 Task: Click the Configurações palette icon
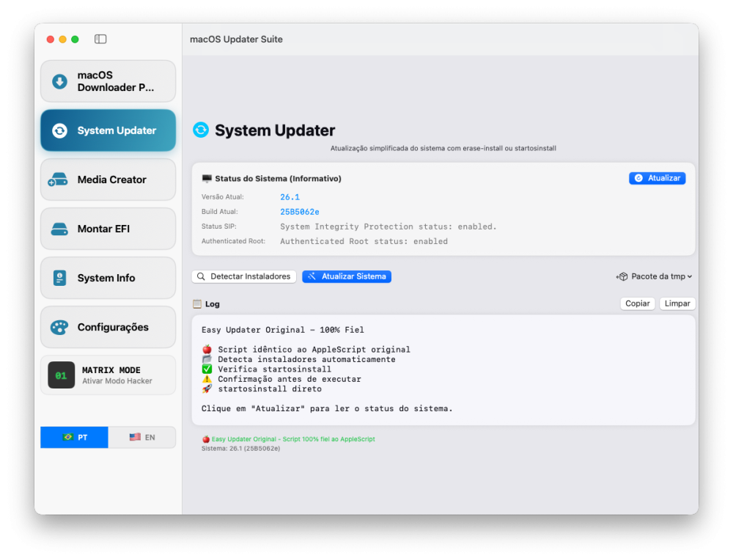(x=59, y=327)
